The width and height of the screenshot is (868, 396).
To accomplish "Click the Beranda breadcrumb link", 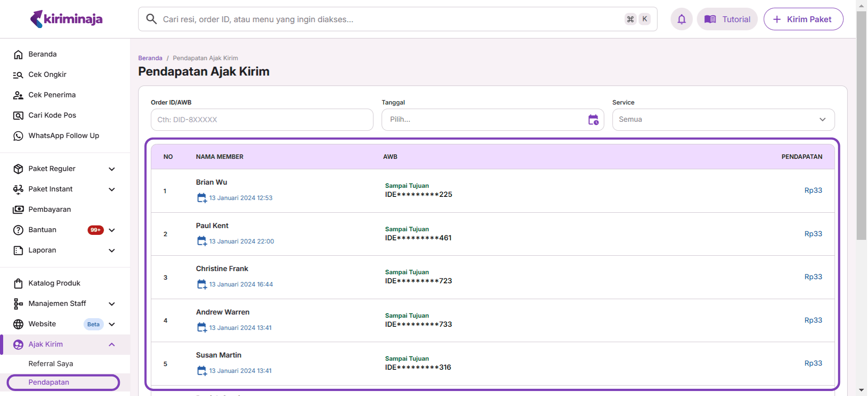I will [150, 58].
